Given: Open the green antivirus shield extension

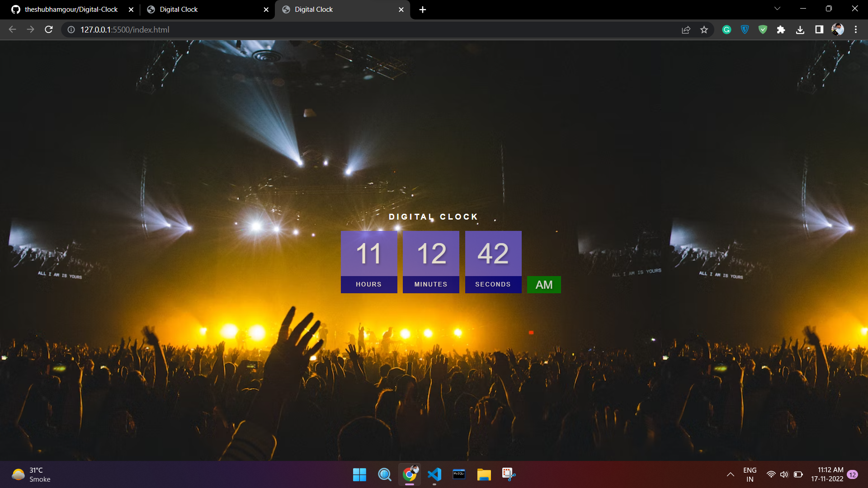Looking at the screenshot, I should [x=763, y=29].
